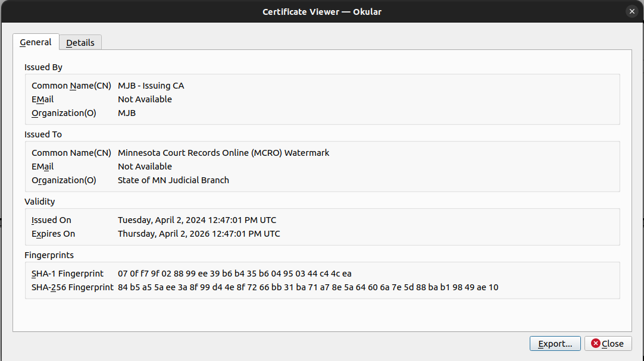
Task: Click the Issued To section heading
Action: coord(43,134)
